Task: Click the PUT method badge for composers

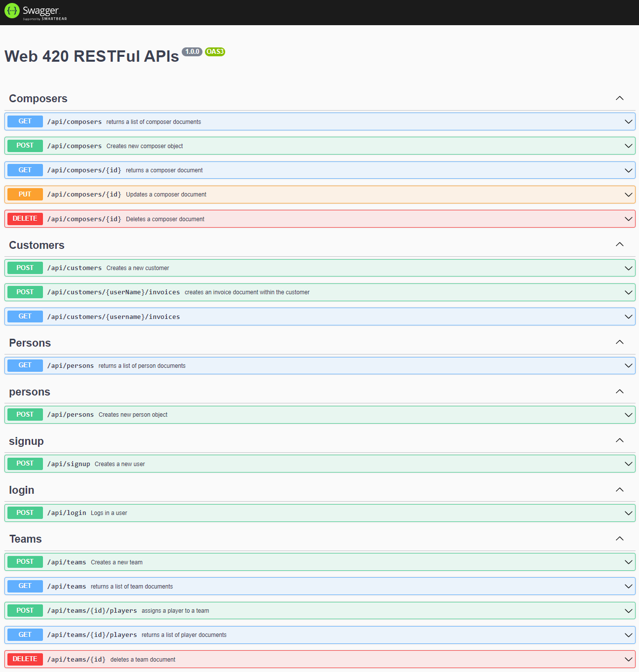Action: point(25,195)
